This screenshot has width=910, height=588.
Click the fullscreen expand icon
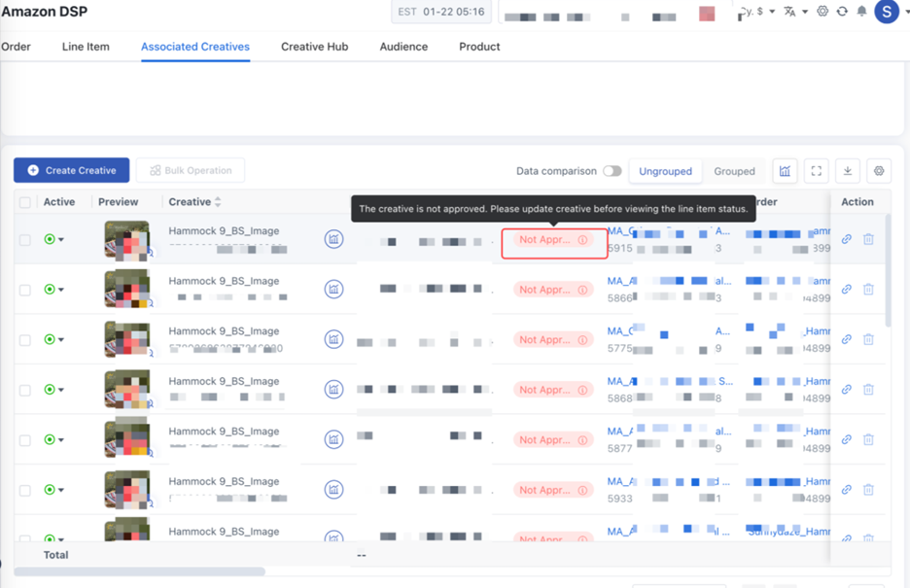coord(817,171)
